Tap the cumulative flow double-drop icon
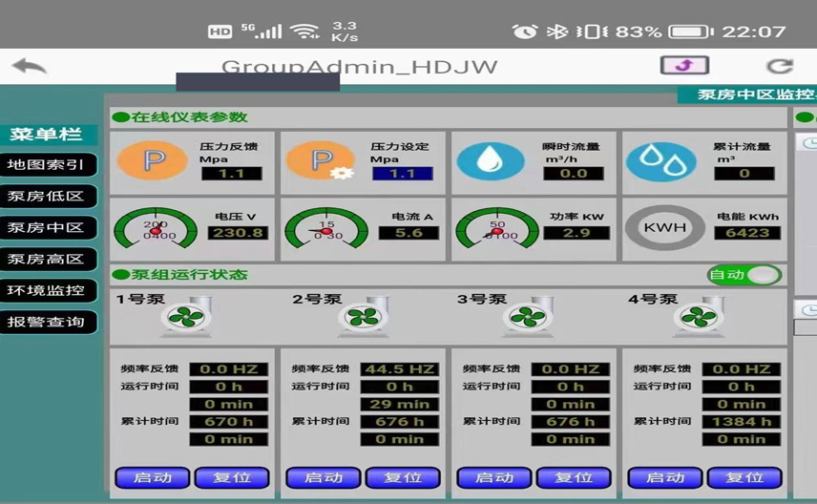This screenshot has width=817, height=504. tap(660, 160)
